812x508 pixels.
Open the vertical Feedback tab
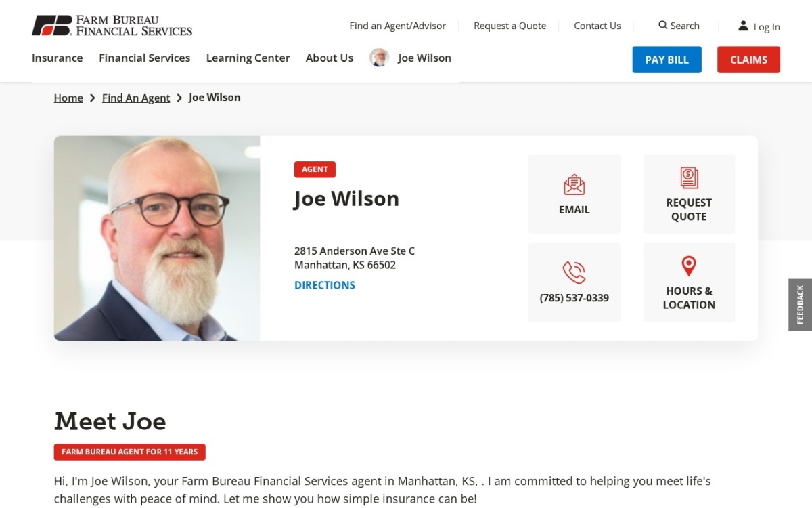tap(800, 305)
